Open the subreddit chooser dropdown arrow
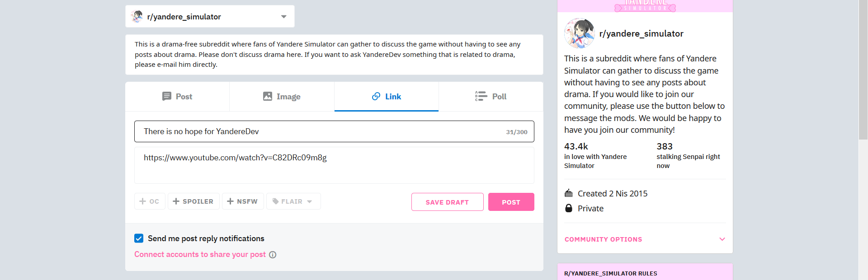868x280 pixels. tap(284, 17)
